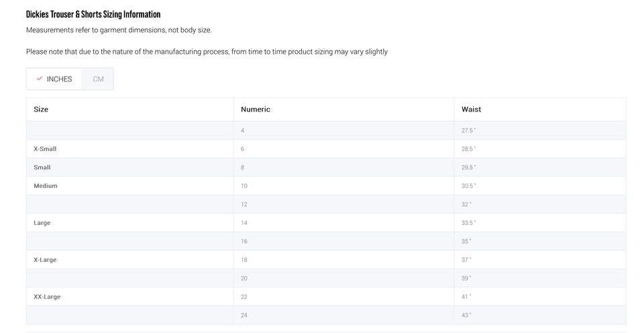Click the 27.5" waist value

point(469,130)
